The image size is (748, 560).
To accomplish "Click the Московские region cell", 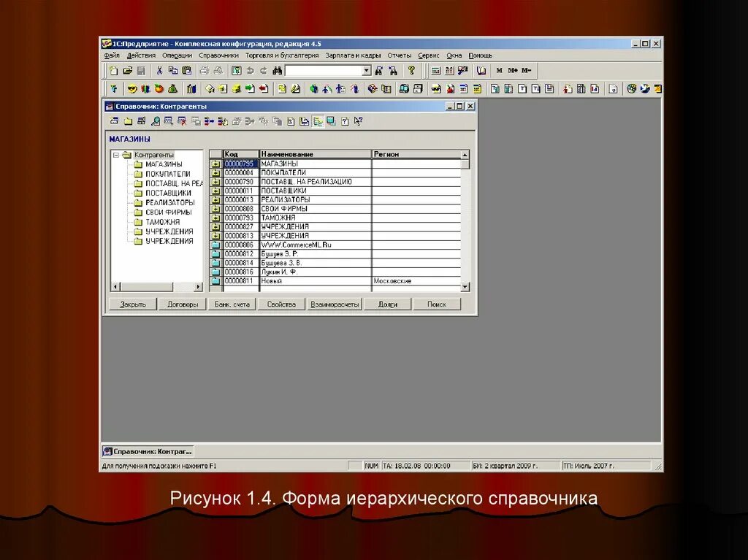I will [416, 281].
